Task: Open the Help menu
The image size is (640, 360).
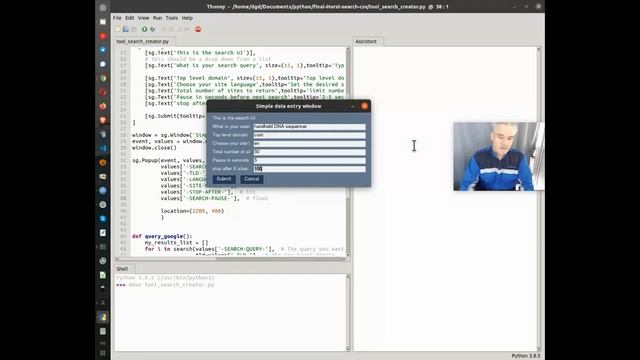Action: click(187, 18)
